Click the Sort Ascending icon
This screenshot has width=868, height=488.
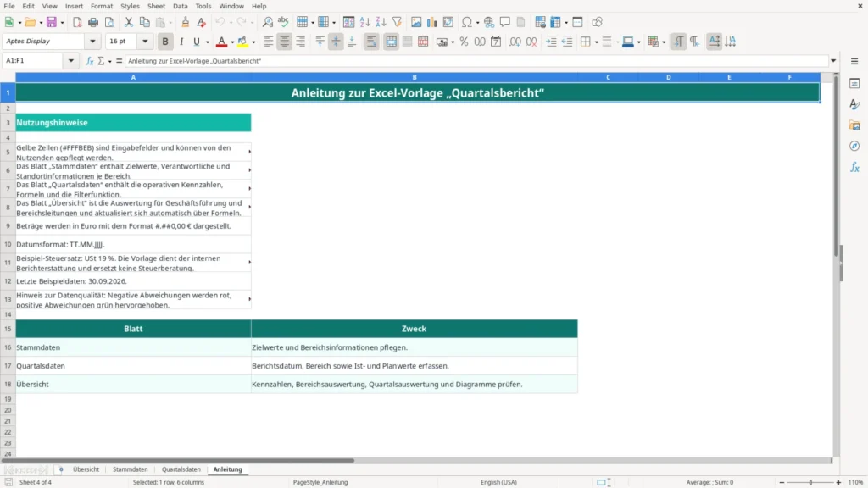coord(364,22)
